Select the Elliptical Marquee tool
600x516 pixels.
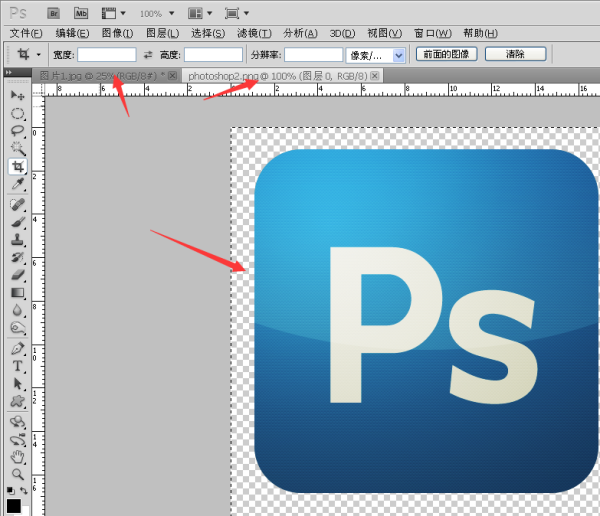coord(17,114)
